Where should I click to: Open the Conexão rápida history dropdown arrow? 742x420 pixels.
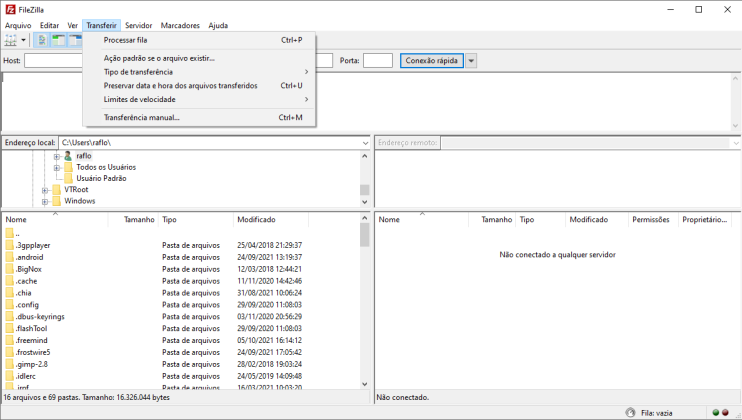pos(471,61)
